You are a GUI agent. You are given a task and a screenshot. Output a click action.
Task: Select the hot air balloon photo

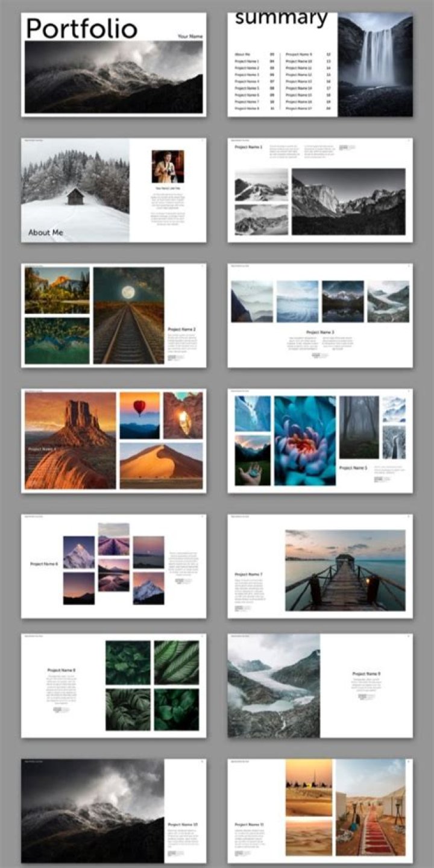coord(139,415)
